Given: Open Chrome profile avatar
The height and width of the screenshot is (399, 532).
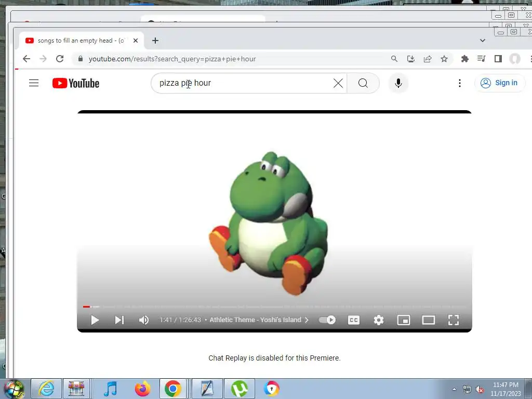Looking at the screenshot, I should [515, 59].
